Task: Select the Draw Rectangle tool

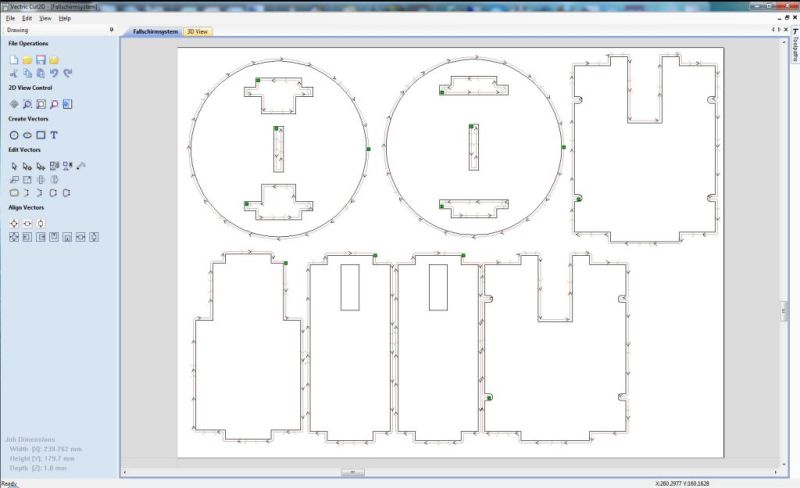Action: coord(41,134)
